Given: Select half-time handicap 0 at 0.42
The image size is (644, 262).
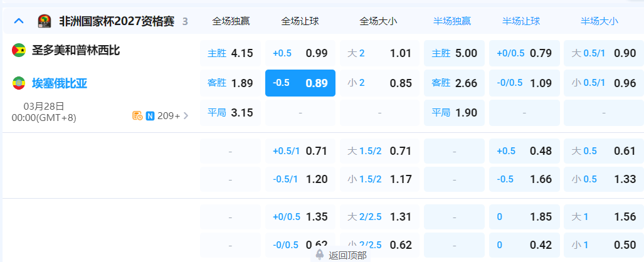Looking at the screenshot, I should point(524,245).
